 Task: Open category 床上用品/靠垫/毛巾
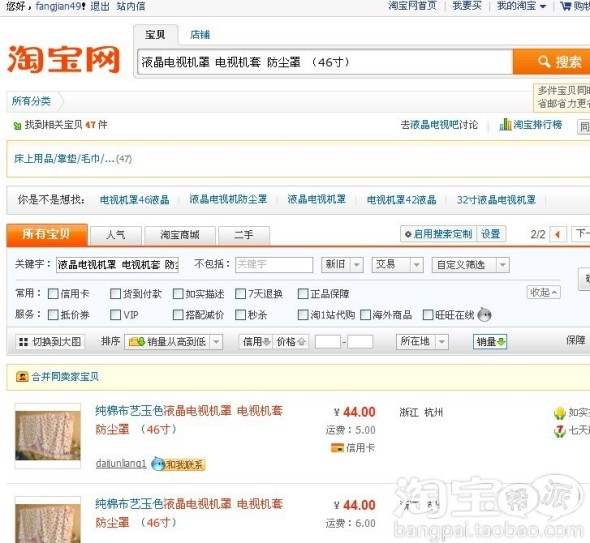tap(64, 159)
